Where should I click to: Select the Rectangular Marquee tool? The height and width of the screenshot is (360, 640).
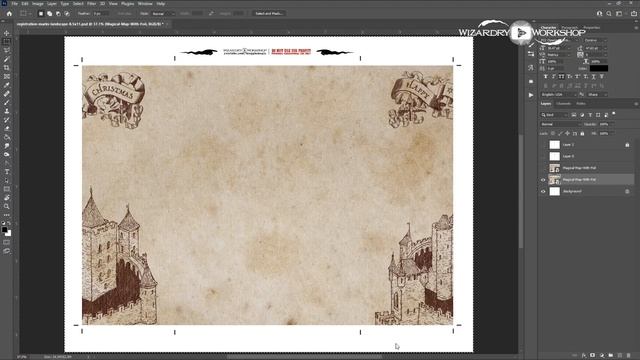click(x=7, y=42)
